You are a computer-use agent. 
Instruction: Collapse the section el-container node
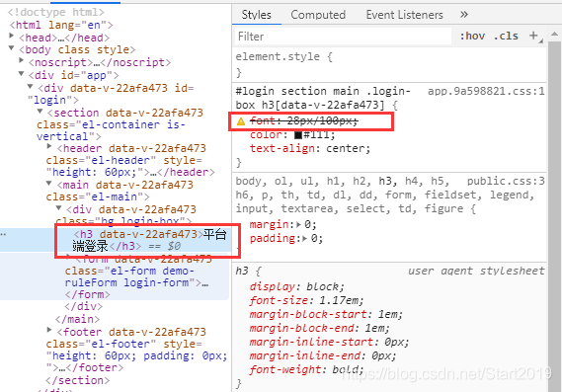[x=40, y=111]
